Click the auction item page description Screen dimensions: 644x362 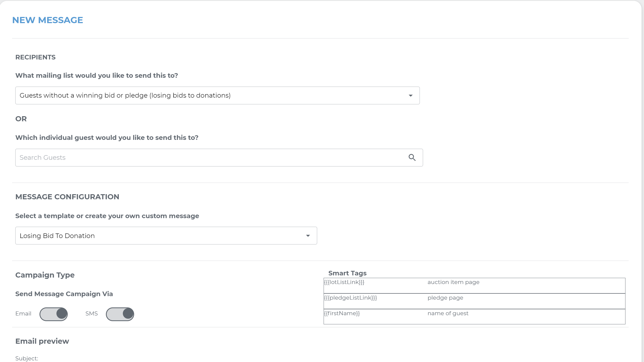tap(453, 282)
